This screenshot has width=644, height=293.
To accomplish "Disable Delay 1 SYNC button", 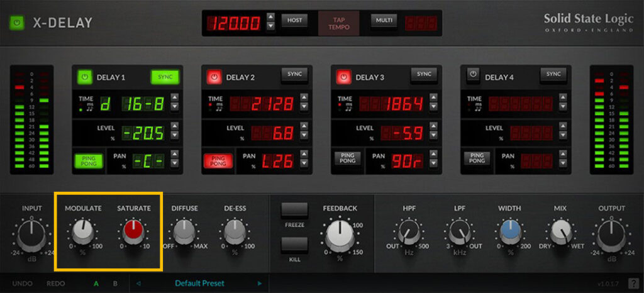I will point(165,77).
